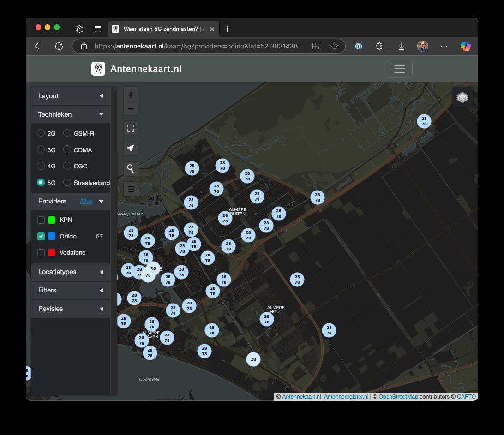Screen dimensions: 504x435
Task: Click the map zoom in plus button
Action: click(131, 95)
